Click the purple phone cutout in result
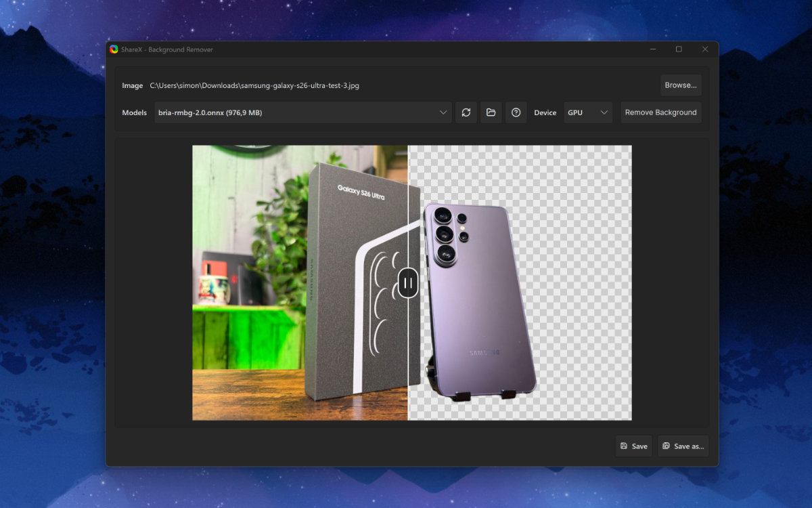The width and height of the screenshot is (812, 508). pos(477,298)
